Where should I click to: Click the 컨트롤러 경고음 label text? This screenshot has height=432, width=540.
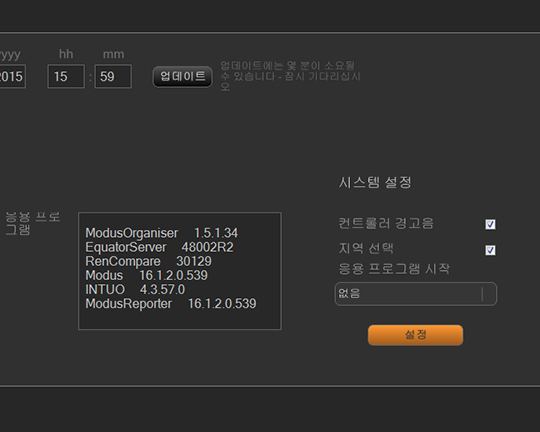tap(386, 223)
